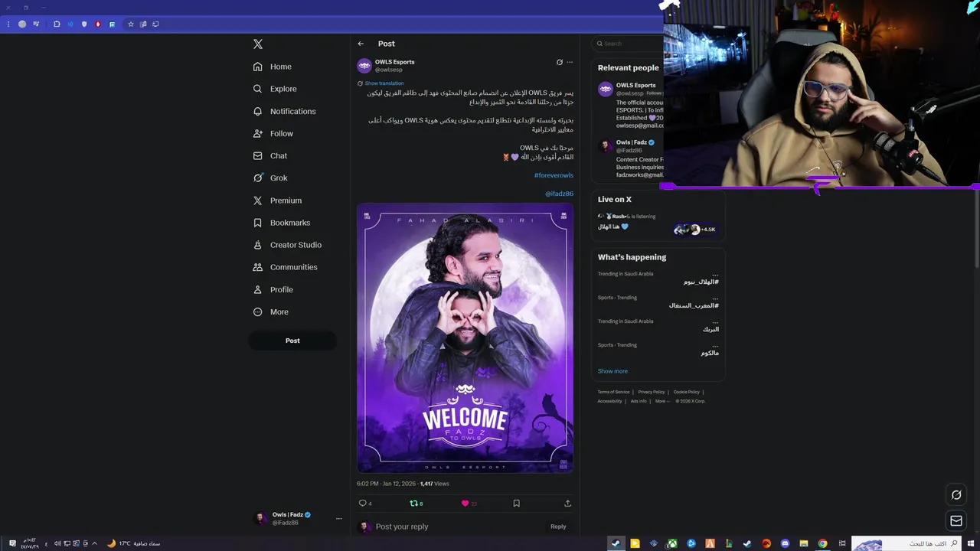The width and height of the screenshot is (980, 551).
Task: Open Cookie Policy footer link
Action: 687,392
